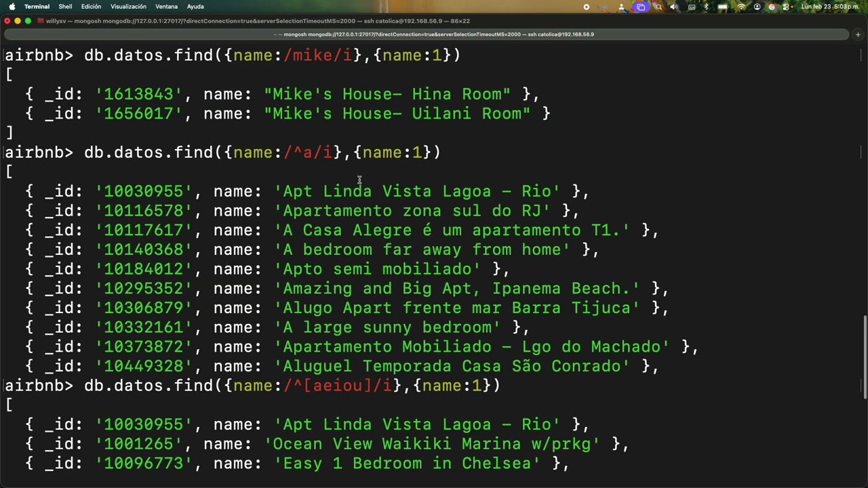Open the Apple menu
This screenshot has width=868, height=488.
pos(12,7)
